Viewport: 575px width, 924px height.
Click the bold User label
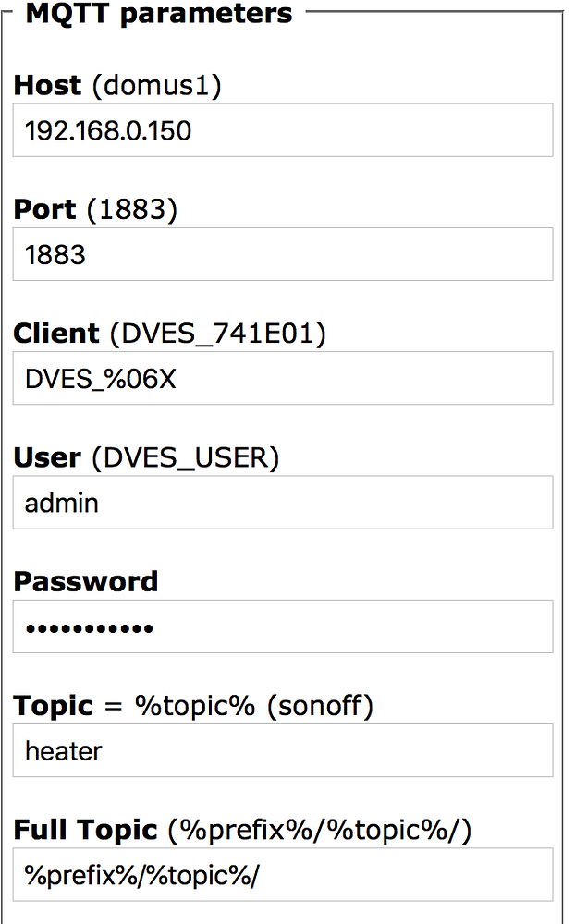coord(47,458)
